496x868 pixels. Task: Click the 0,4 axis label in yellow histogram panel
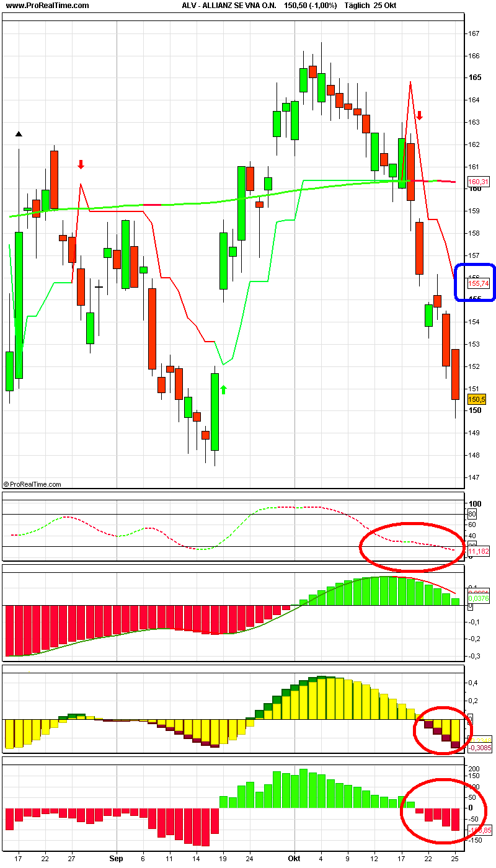click(472, 683)
